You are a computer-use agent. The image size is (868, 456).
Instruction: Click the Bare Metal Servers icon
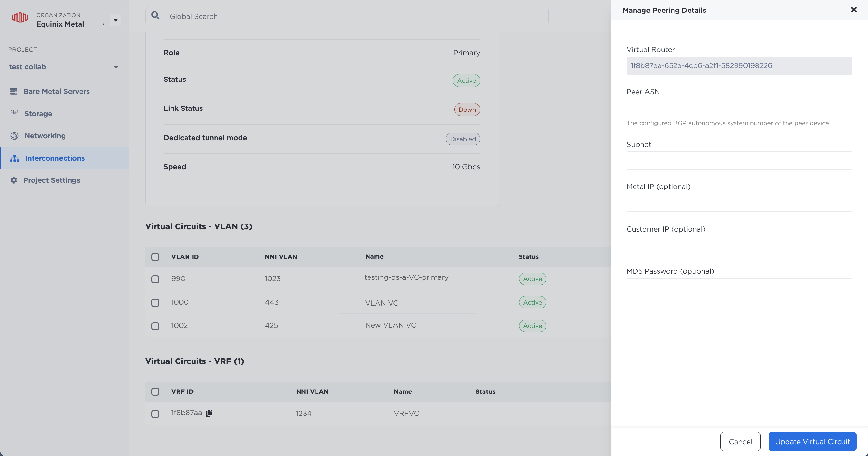click(x=14, y=91)
